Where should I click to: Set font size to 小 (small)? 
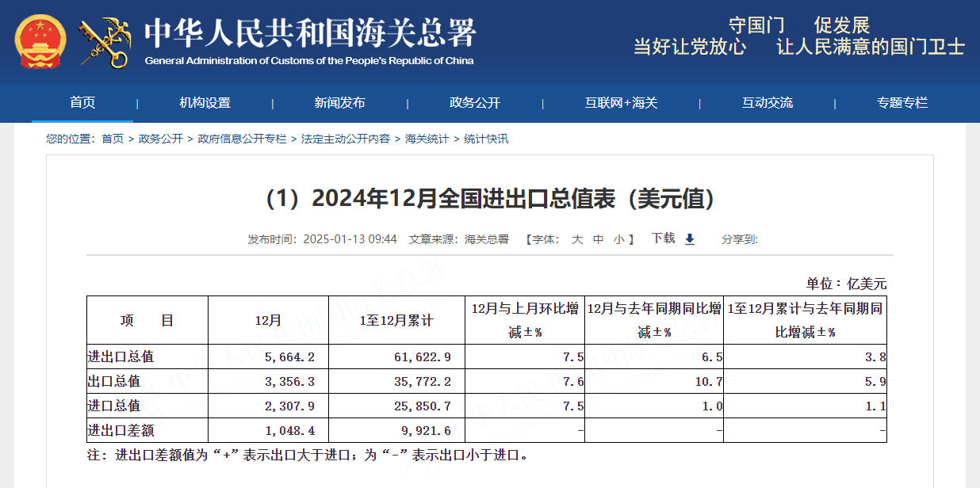[619, 239]
